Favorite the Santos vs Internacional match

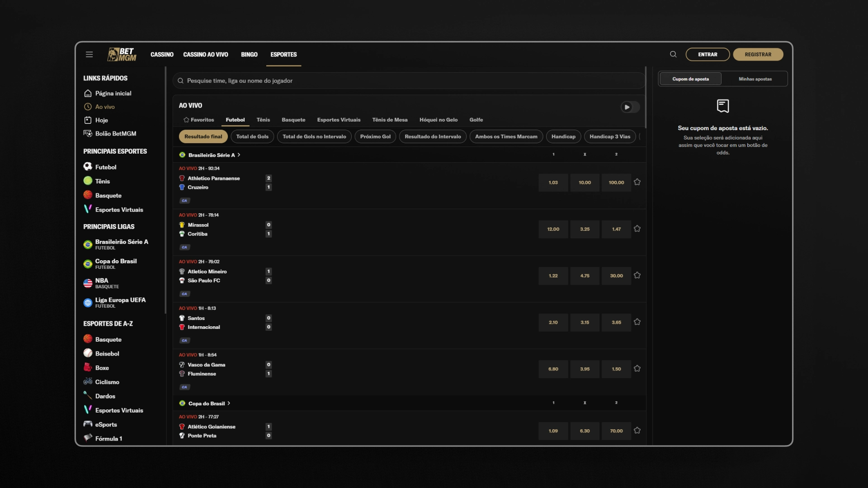[637, 322]
